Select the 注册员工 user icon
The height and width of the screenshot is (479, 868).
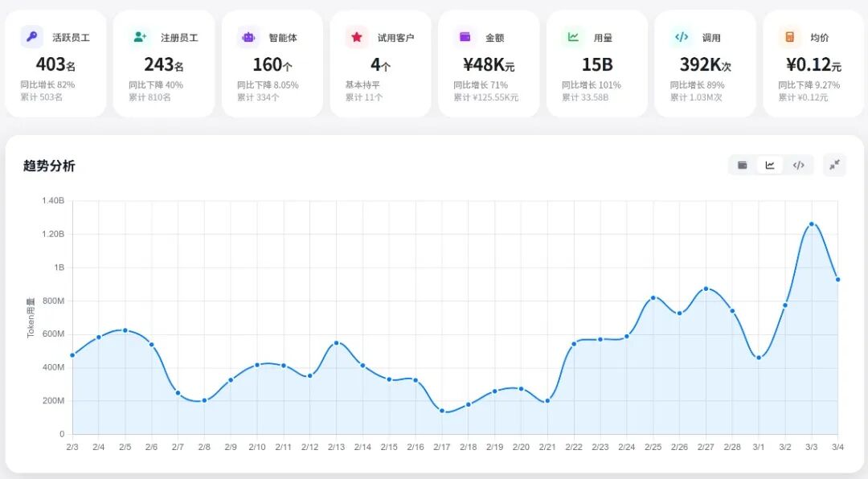(x=140, y=37)
